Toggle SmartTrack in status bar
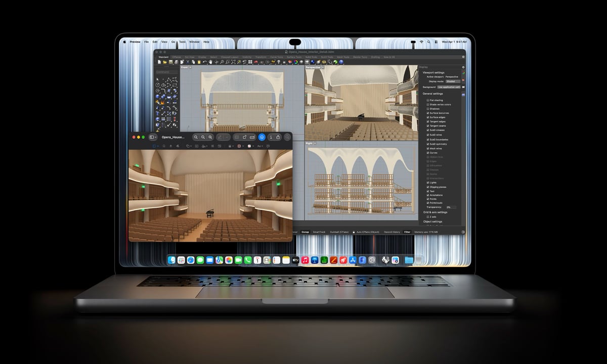The width and height of the screenshot is (607, 364). pyautogui.click(x=319, y=232)
